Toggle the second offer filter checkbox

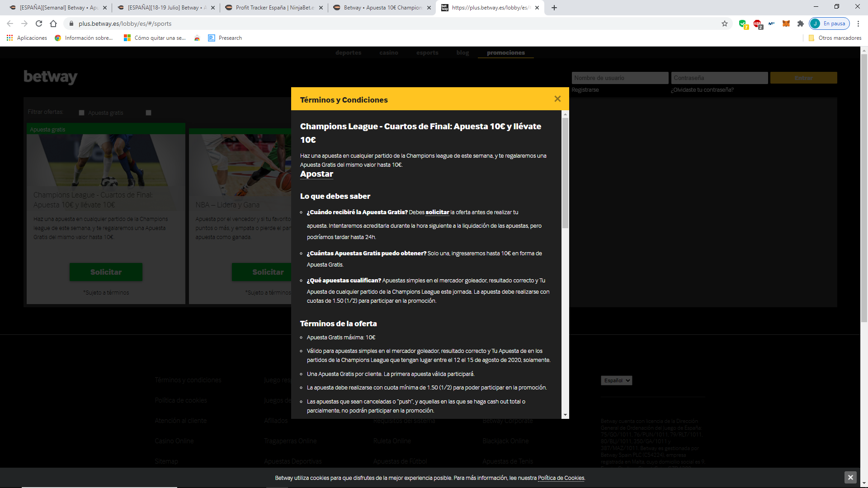point(148,113)
